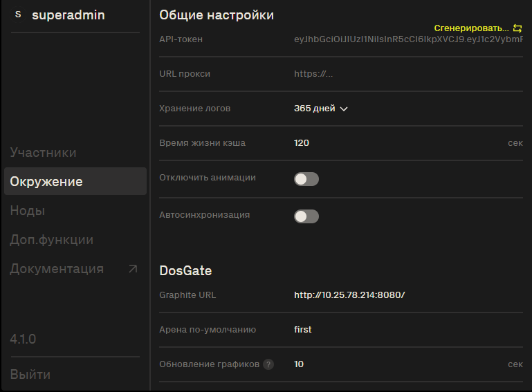This screenshot has width=532, height=392.
Task: Click Выйти to log out
Action: [30, 374]
